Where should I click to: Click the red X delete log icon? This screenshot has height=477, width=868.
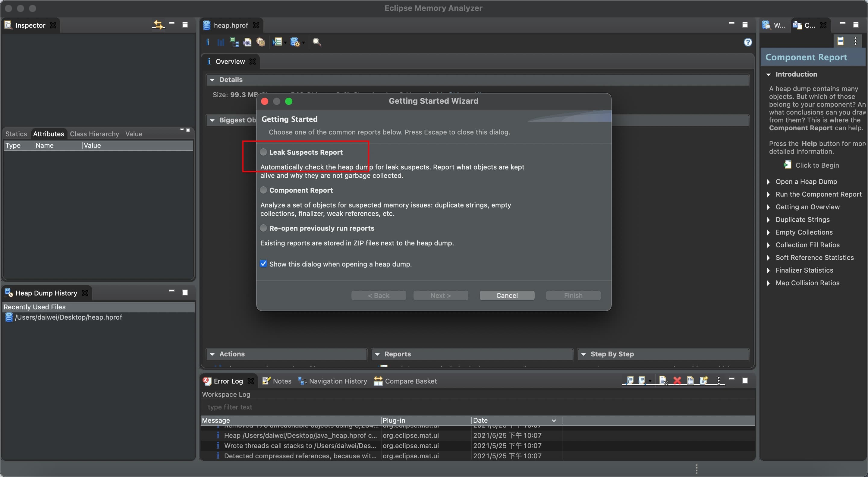point(677,381)
